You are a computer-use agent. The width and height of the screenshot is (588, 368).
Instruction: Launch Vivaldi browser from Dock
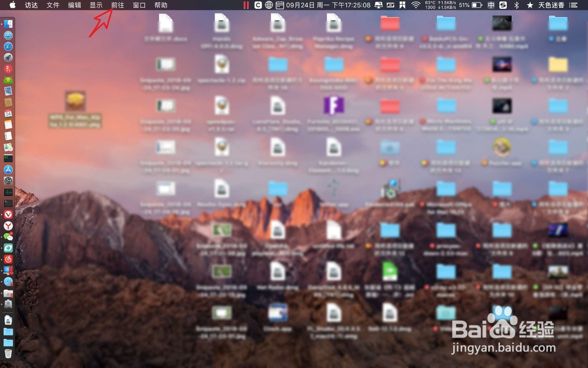click(x=8, y=214)
